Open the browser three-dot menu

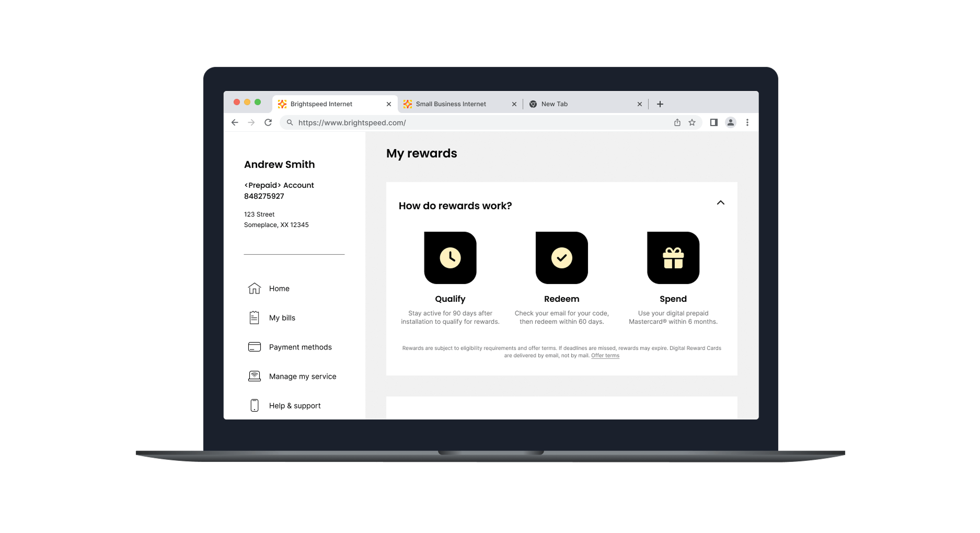click(747, 122)
